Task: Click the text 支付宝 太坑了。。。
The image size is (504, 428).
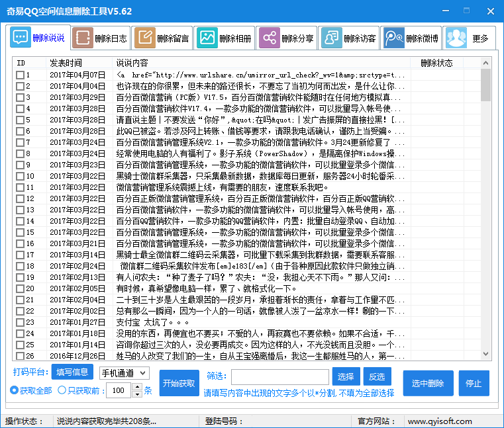Action: 152,322
